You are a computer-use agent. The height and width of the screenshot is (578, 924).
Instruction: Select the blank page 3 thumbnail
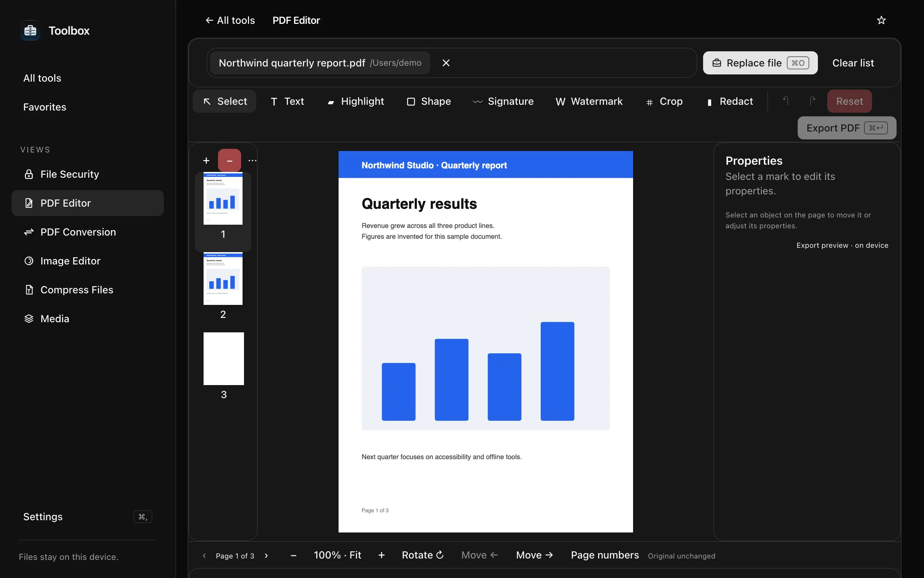(224, 359)
